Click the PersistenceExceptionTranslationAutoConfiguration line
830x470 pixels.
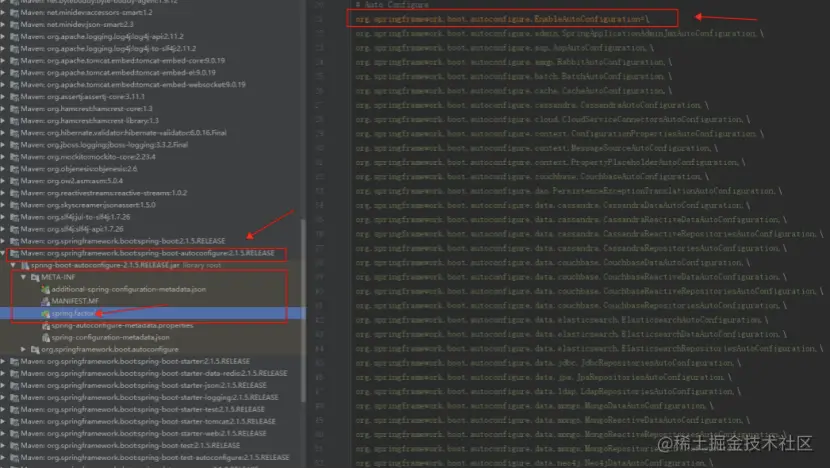coord(569,191)
